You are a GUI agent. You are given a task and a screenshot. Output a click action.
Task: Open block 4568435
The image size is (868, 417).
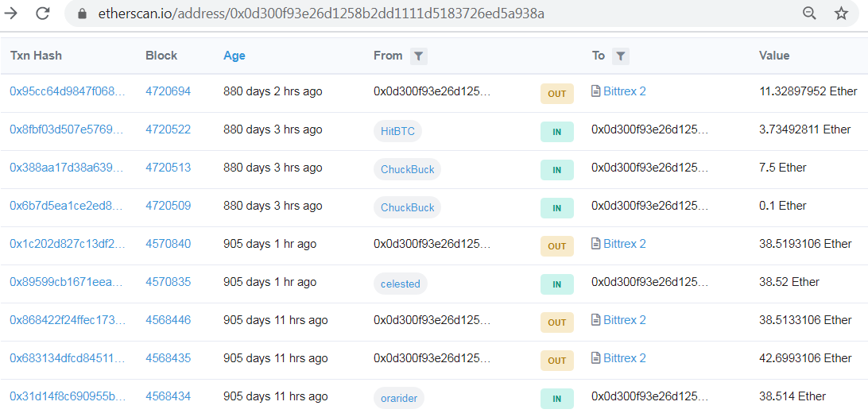pos(169,358)
